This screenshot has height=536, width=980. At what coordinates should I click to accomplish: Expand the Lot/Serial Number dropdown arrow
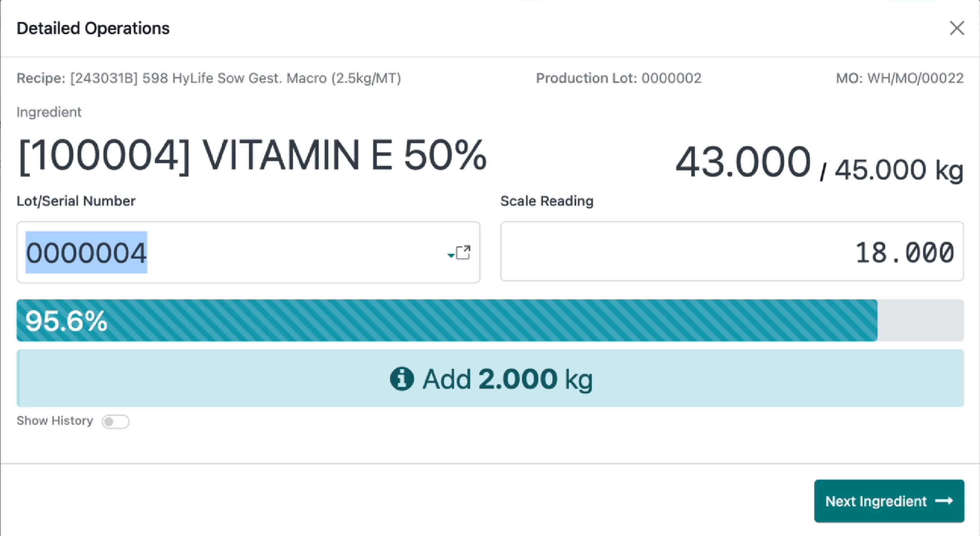pyautogui.click(x=451, y=255)
